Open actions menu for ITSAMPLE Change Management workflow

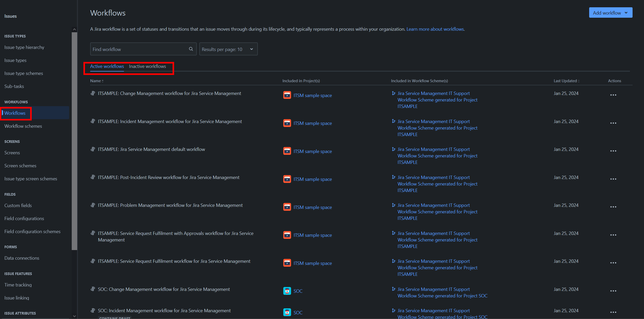(613, 95)
